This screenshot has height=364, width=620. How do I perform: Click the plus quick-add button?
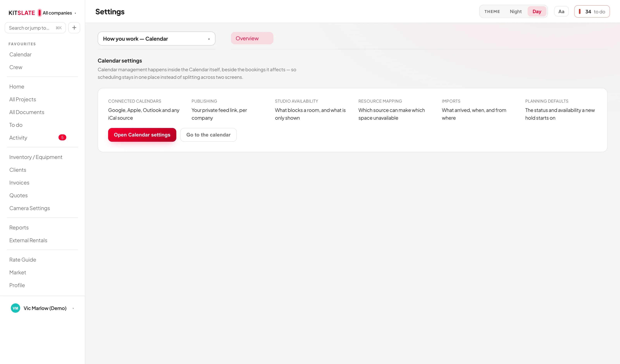(74, 28)
